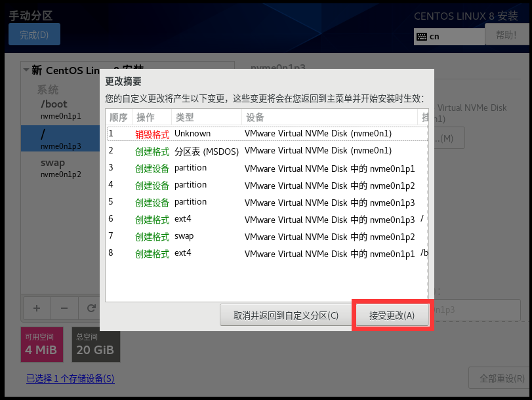Click the 总空间 20 GiB indicator
This screenshot has height=400, width=532.
click(96, 344)
